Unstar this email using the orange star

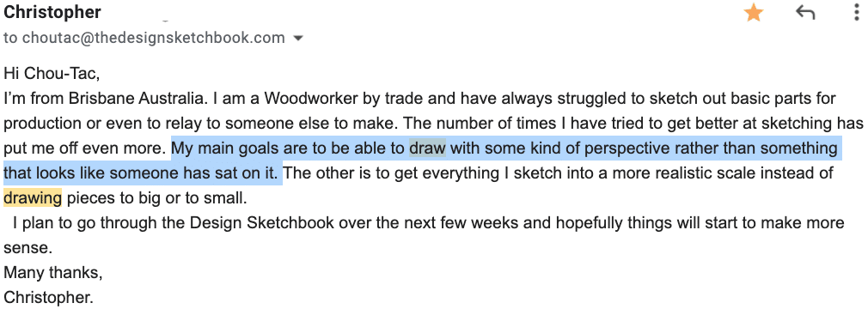[753, 13]
